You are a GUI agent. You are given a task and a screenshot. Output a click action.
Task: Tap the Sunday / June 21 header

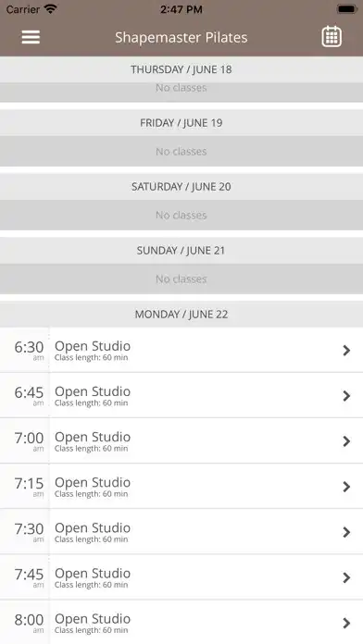pyautogui.click(x=181, y=251)
